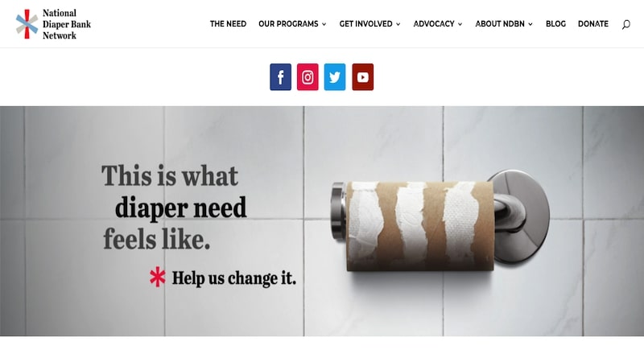Image resolution: width=644 pixels, height=362 pixels.
Task: Click the red asterisk beside Help us change it
Action: 158,277
